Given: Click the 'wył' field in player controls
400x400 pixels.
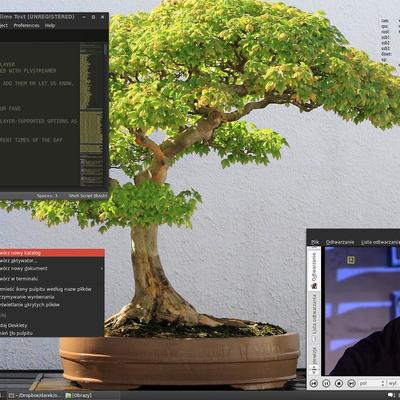Looking at the screenshot, I should point(394,384).
